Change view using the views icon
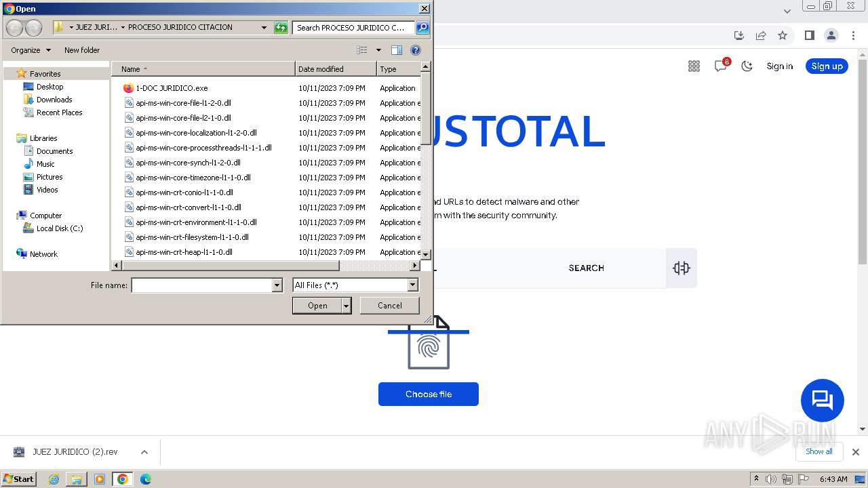The height and width of the screenshot is (488, 868). click(x=362, y=50)
